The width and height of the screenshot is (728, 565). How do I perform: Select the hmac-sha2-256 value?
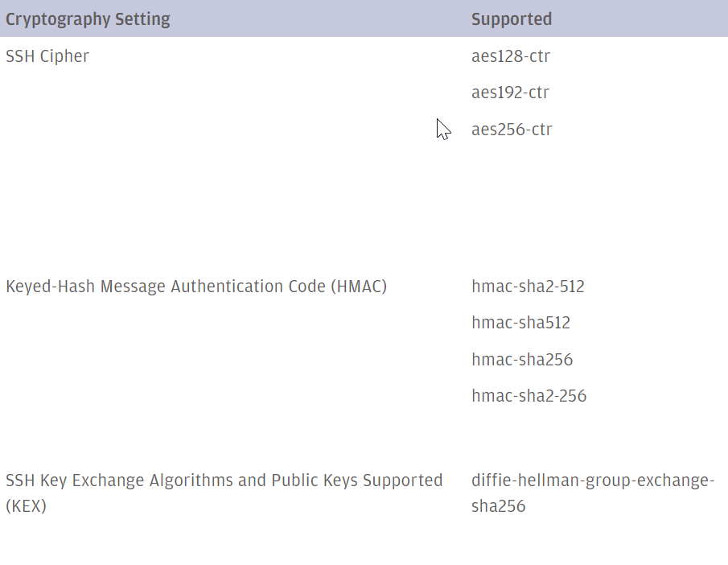(x=529, y=396)
